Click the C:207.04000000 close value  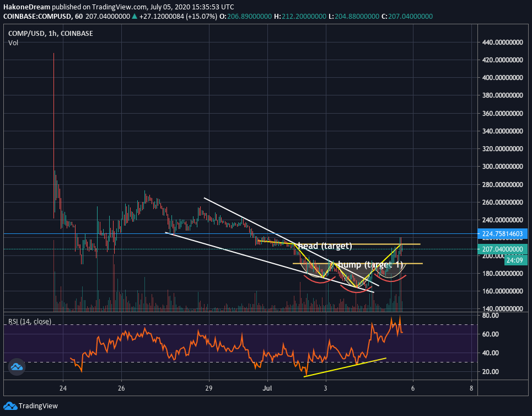pos(407,17)
